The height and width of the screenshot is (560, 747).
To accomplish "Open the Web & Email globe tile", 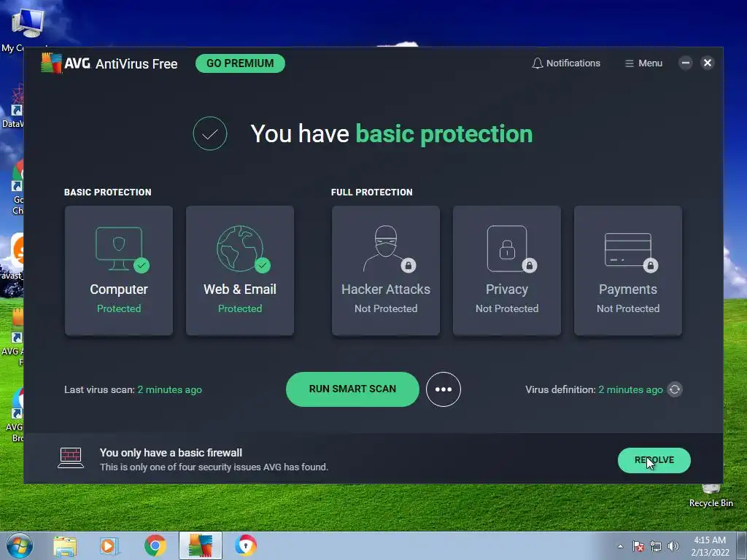I will [240, 271].
